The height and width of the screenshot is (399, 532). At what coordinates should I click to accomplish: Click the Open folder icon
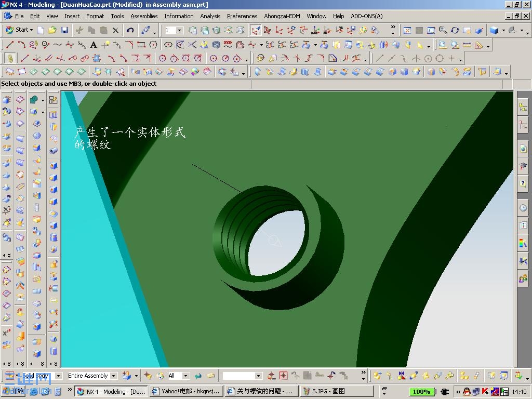[x=52, y=30]
